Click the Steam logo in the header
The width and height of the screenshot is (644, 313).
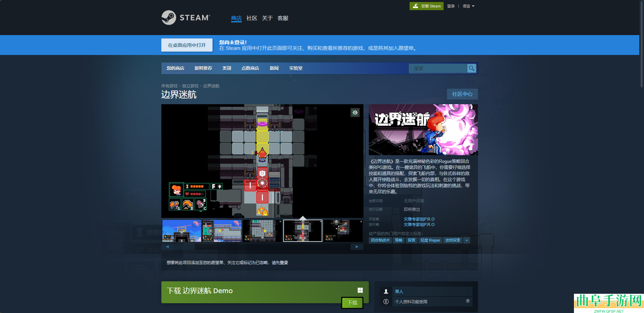186,18
